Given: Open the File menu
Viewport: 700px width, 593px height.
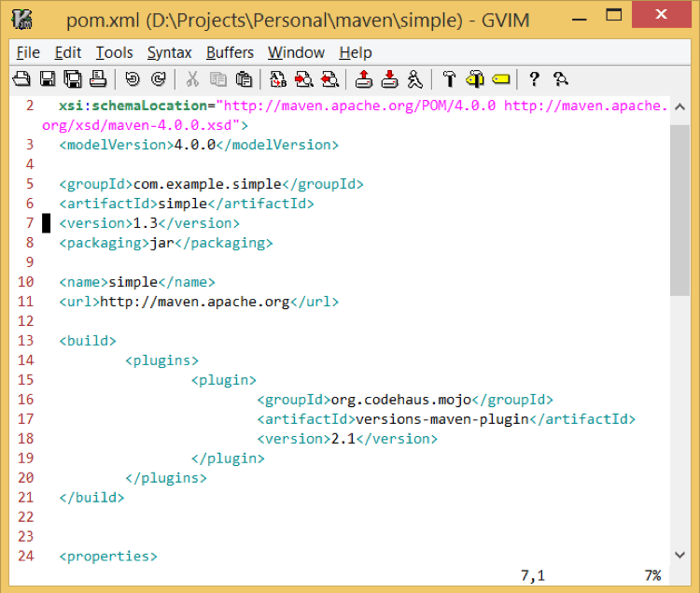Looking at the screenshot, I should [28, 52].
